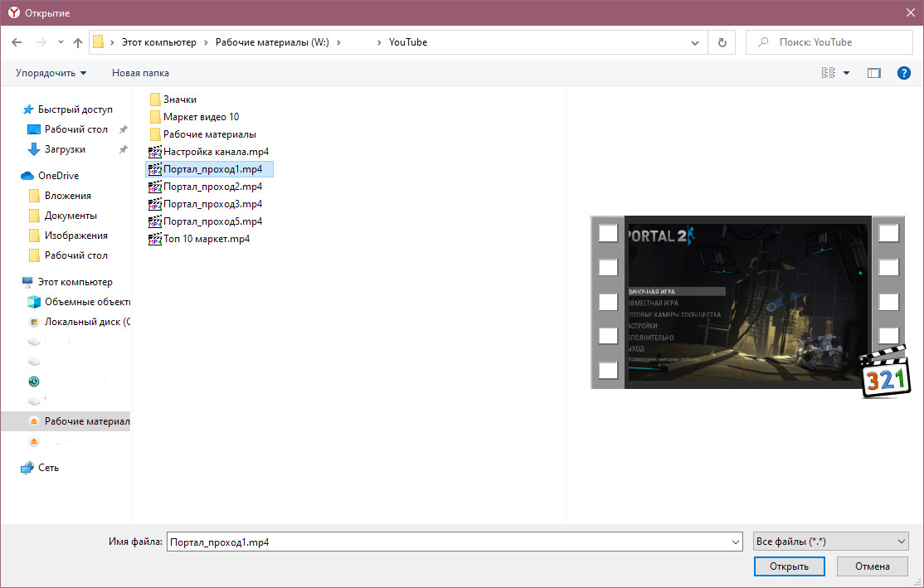Open Вложения folder in OneDrive
The height and width of the screenshot is (588, 924).
pyautogui.click(x=67, y=196)
